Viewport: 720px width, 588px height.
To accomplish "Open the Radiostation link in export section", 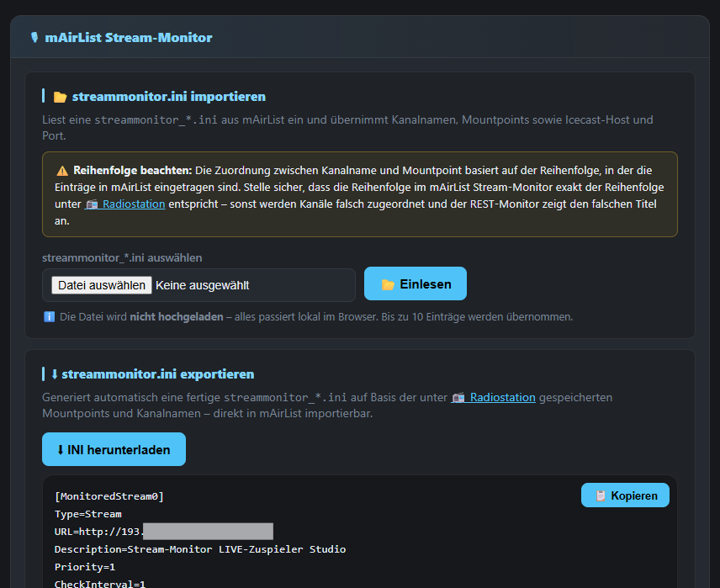I will [x=493, y=397].
